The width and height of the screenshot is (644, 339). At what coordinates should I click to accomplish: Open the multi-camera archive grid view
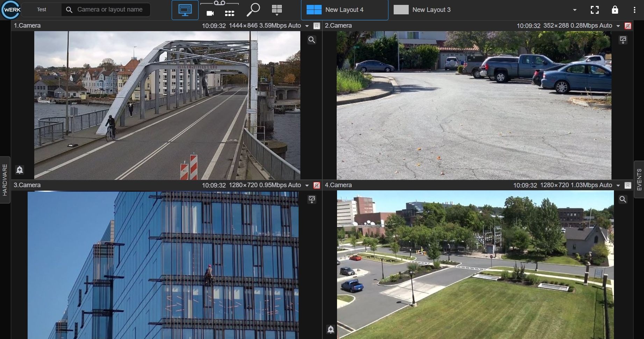(229, 13)
